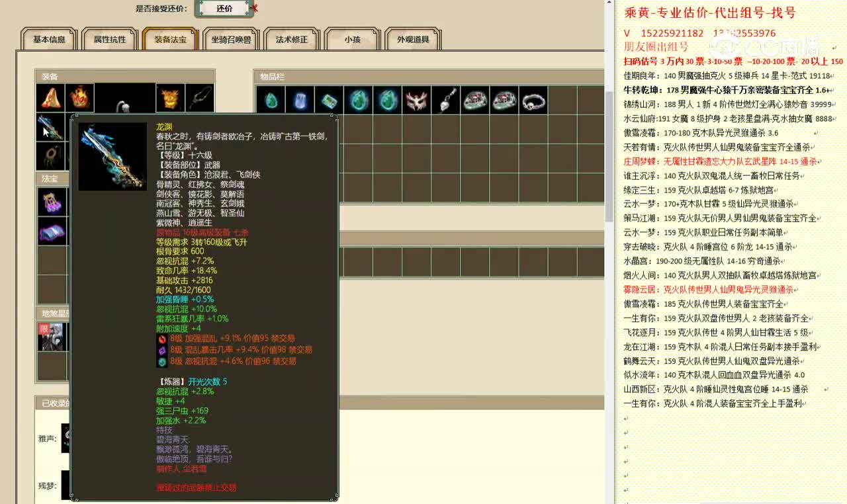Click the 法宝 section header

(52, 179)
